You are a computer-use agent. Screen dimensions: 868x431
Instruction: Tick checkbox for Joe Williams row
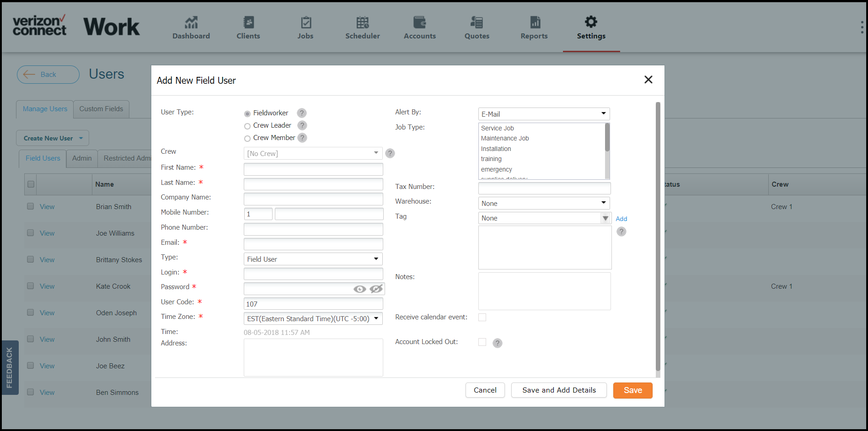click(x=30, y=233)
